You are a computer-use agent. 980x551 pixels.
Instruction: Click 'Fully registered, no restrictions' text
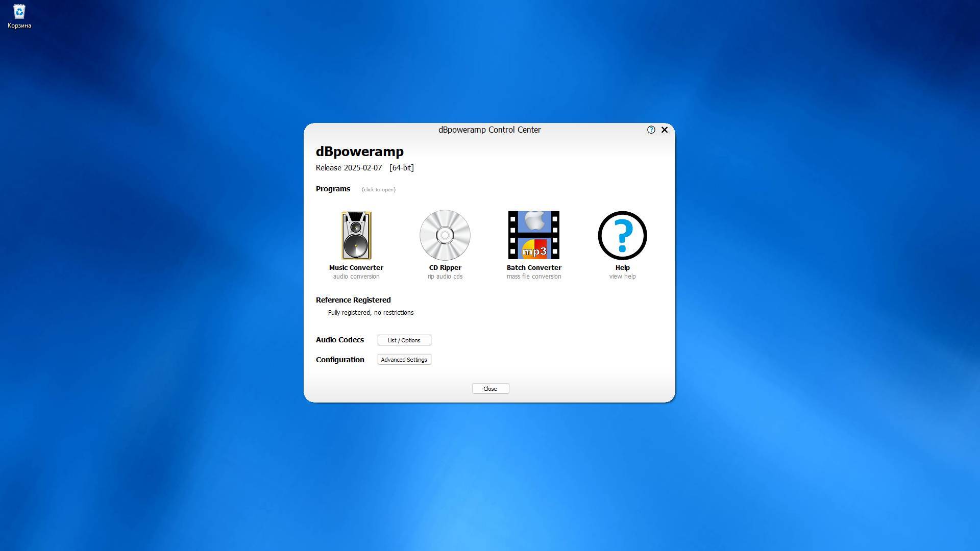tap(371, 313)
